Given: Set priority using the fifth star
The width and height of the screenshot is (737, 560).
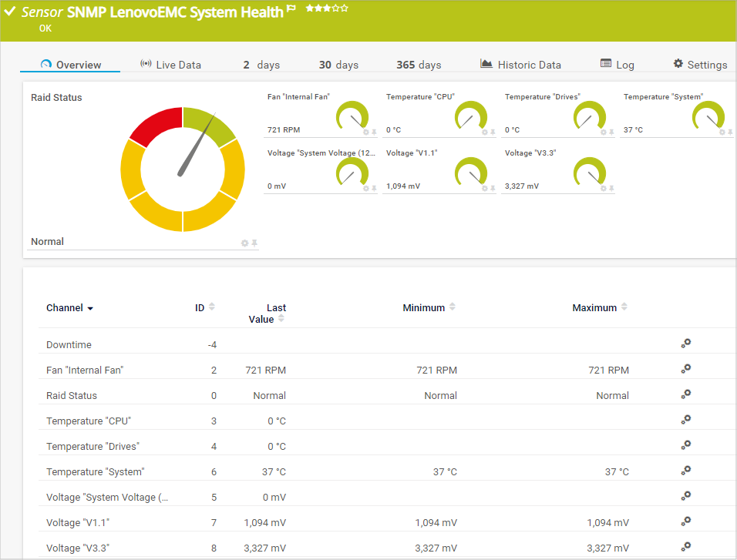Looking at the screenshot, I should coord(345,8).
